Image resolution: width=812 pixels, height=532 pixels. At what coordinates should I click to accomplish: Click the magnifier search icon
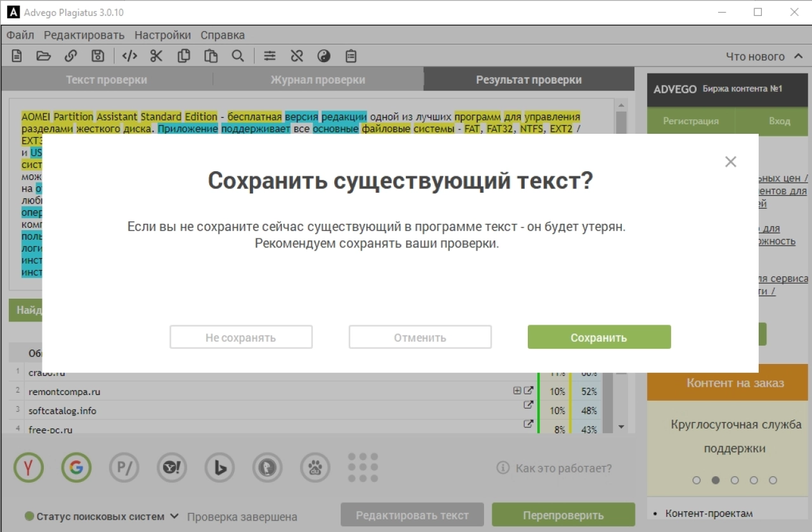click(x=238, y=56)
